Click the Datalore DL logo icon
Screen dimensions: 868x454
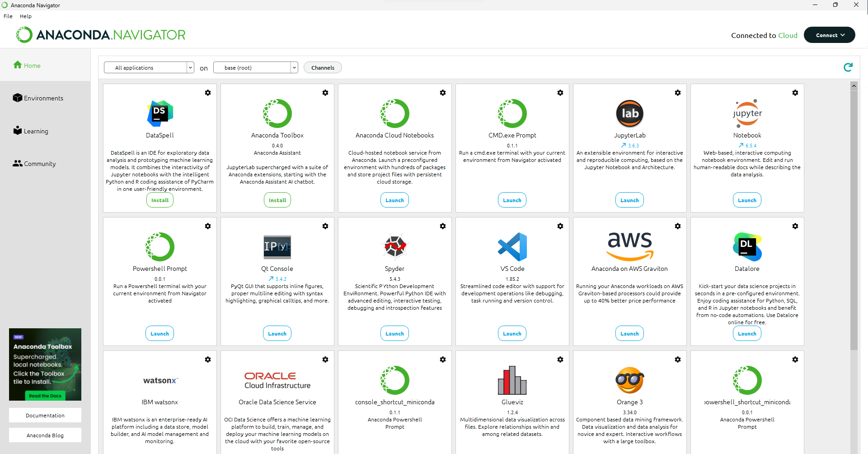(747, 247)
